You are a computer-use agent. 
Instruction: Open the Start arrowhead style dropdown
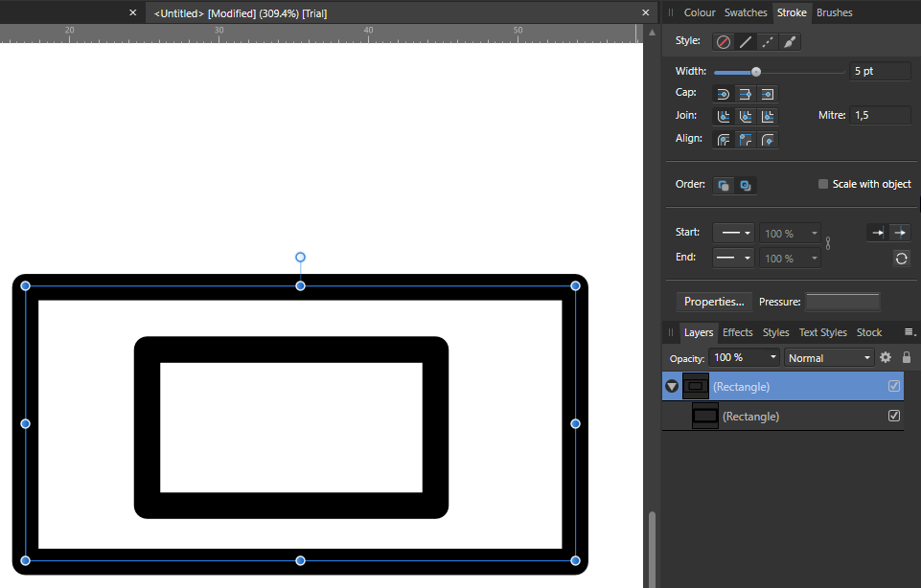tap(734, 234)
